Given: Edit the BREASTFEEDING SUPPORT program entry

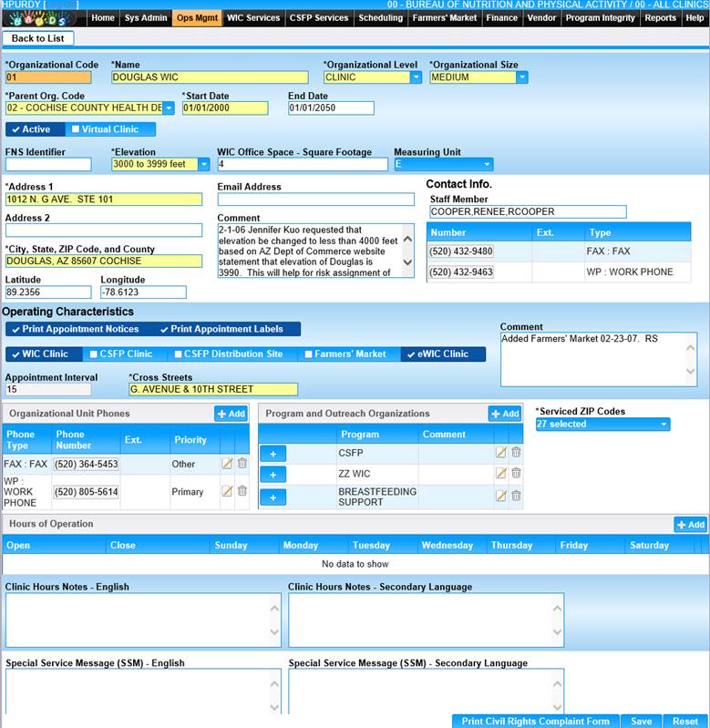Looking at the screenshot, I should (500, 496).
